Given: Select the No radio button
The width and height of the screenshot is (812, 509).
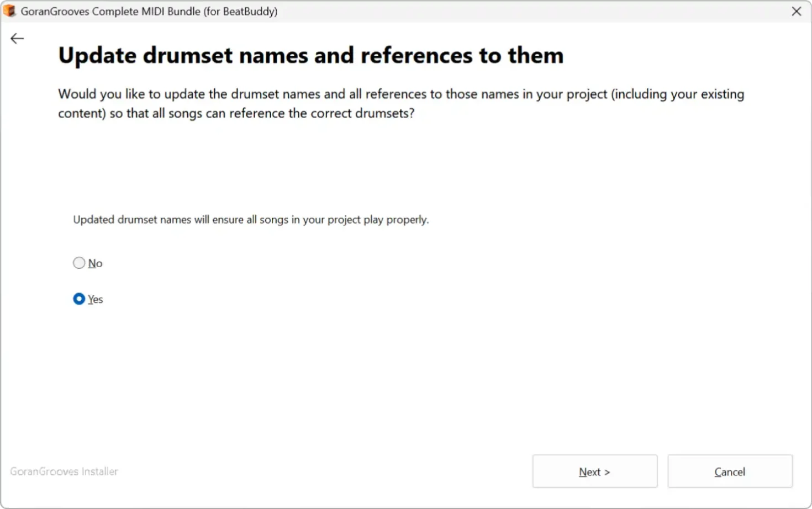Looking at the screenshot, I should click(x=79, y=263).
